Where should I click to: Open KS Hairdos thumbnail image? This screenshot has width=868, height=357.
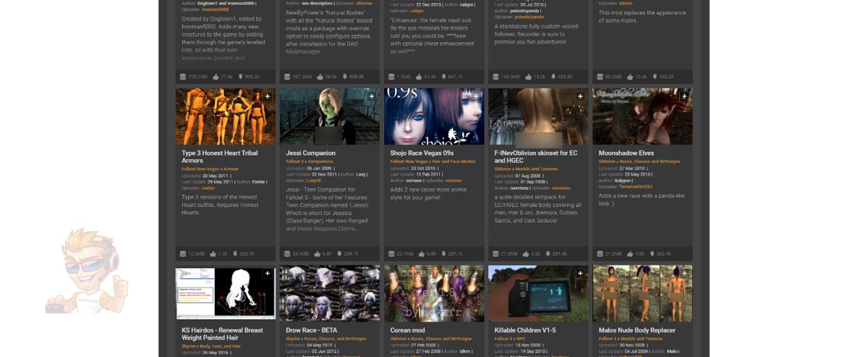click(225, 293)
